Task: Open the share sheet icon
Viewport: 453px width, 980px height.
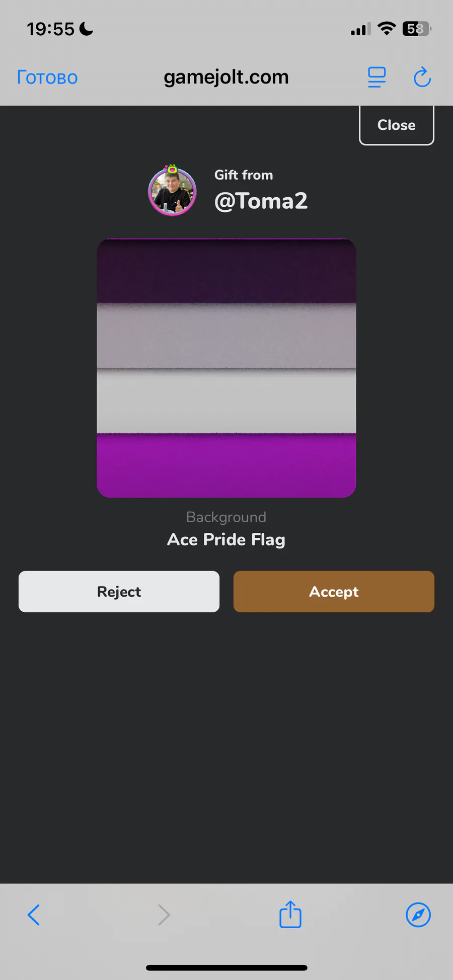Action: point(290,914)
